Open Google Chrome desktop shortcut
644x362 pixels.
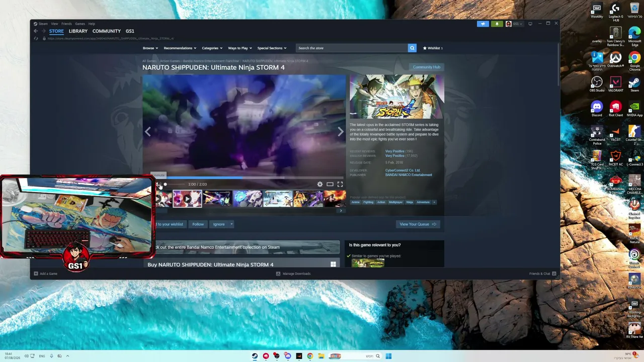click(634, 61)
